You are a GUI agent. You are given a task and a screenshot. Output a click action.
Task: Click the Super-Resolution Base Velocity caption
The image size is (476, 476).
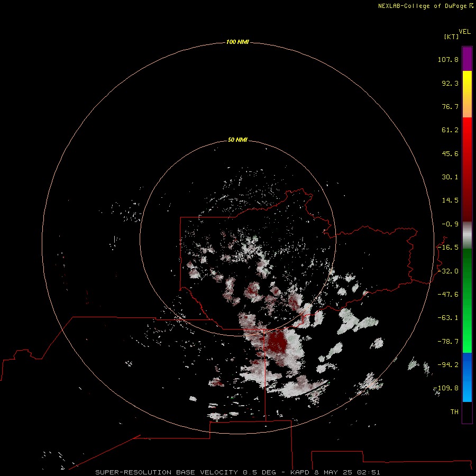237,472
